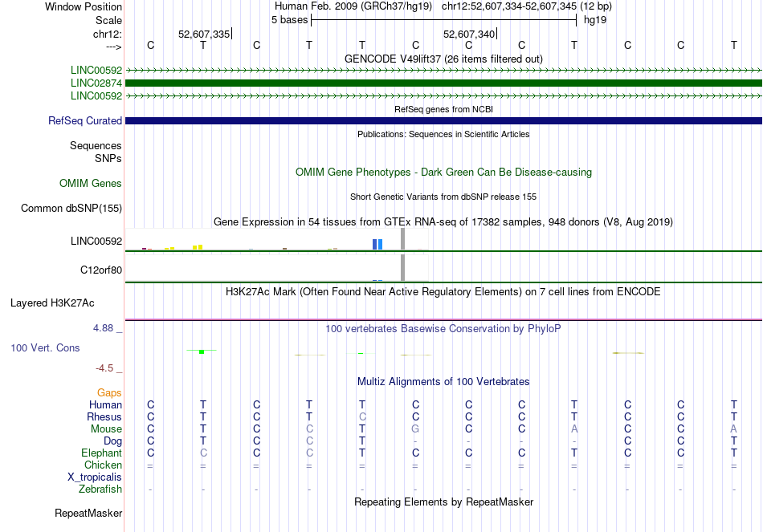Viewport: 763px width, 532px height.
Task: Click the 100 Vert. Cons track label
Action: pos(45,347)
